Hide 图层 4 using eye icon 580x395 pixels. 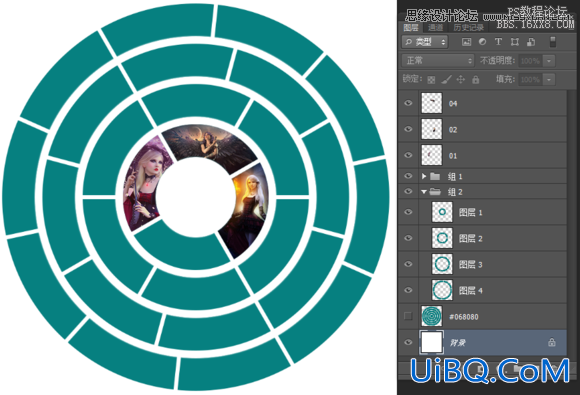(408, 290)
